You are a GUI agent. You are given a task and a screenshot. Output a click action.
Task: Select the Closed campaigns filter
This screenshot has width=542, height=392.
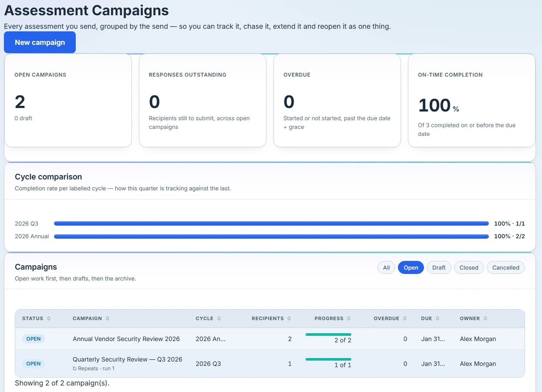(x=469, y=267)
